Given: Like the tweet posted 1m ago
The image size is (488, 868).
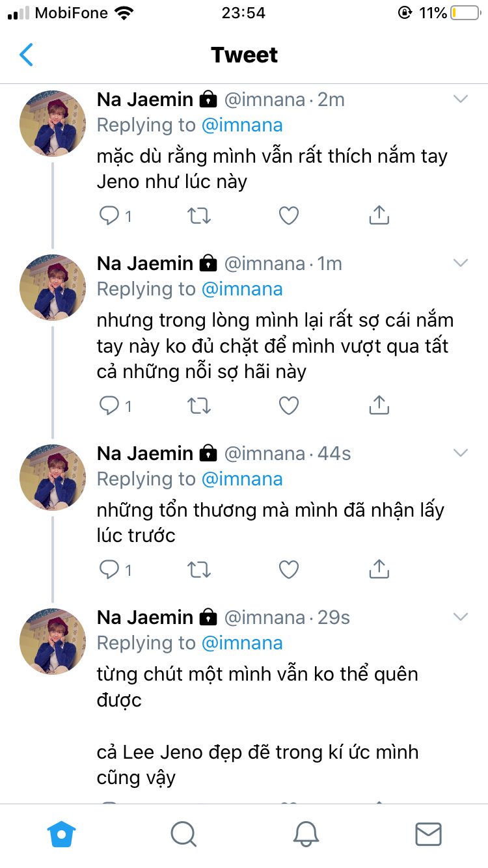Looking at the screenshot, I should (288, 406).
